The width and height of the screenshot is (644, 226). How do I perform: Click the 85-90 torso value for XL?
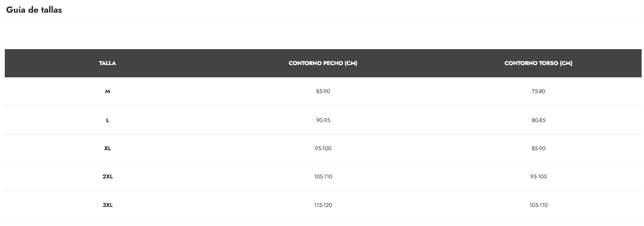pyautogui.click(x=538, y=148)
